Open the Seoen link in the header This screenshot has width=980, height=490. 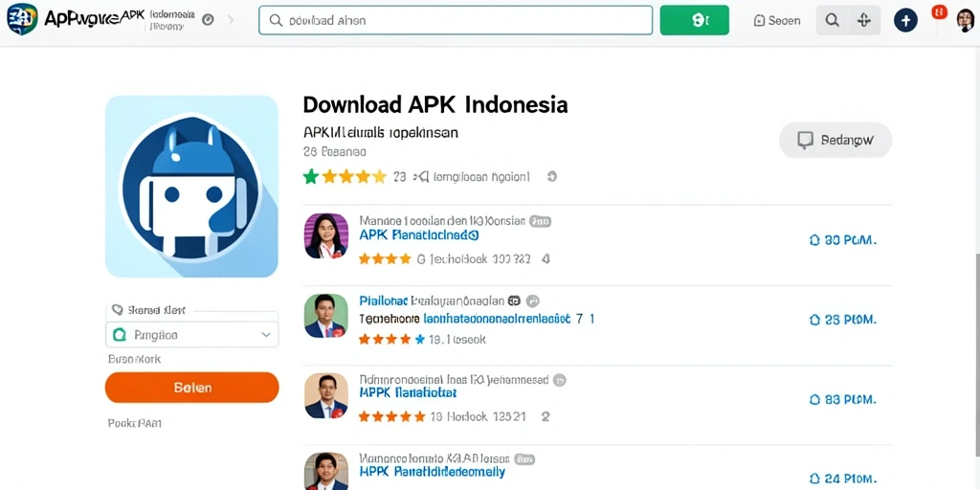(x=777, y=21)
